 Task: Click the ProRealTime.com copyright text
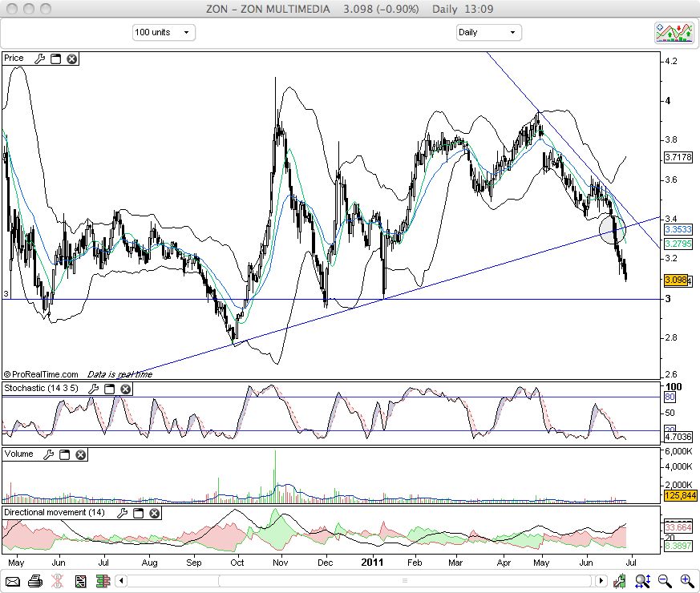41,374
